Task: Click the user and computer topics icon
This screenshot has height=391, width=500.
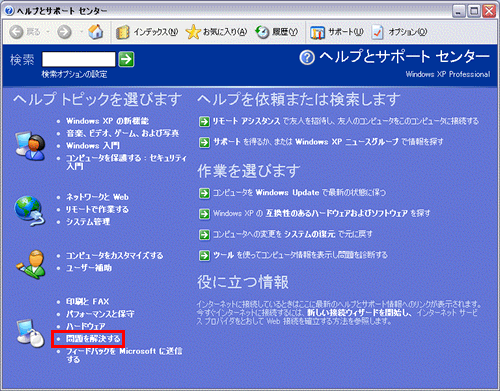Action: tap(30, 146)
